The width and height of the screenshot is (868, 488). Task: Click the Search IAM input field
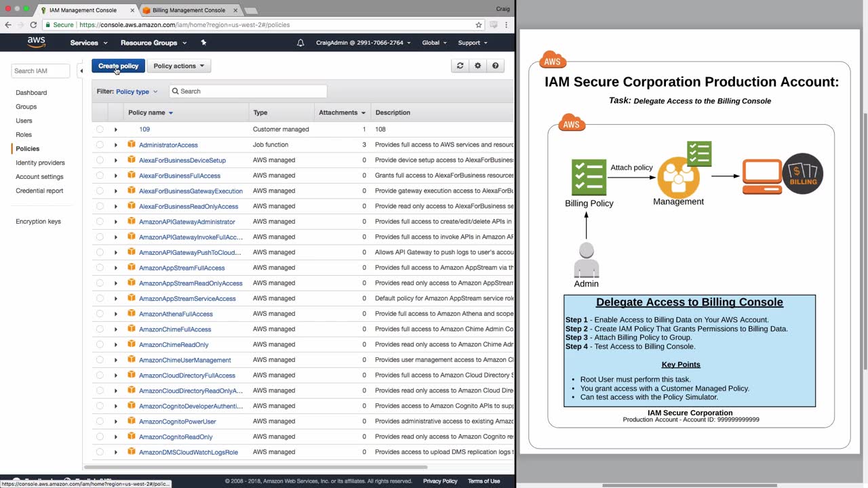41,70
